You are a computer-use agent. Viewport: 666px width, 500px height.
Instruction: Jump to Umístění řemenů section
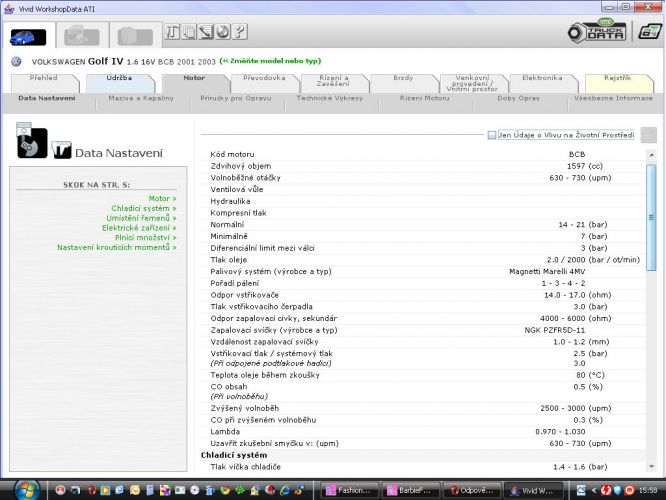click(141, 218)
